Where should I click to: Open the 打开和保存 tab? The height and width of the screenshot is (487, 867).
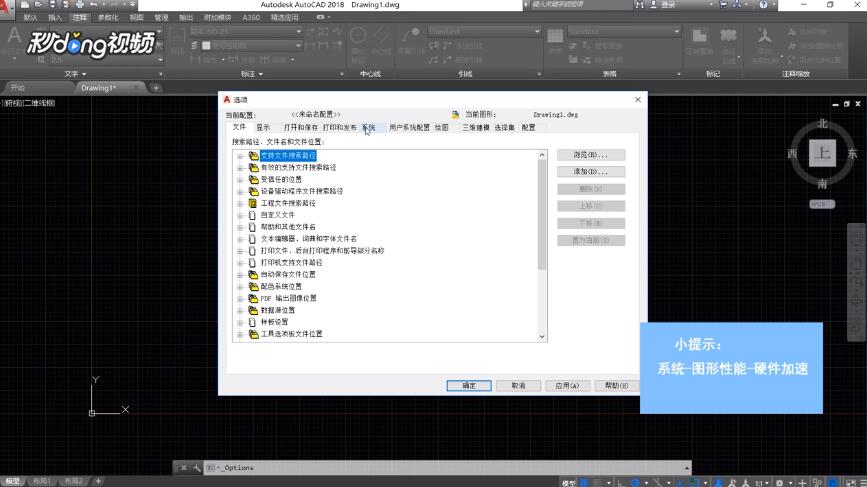300,128
